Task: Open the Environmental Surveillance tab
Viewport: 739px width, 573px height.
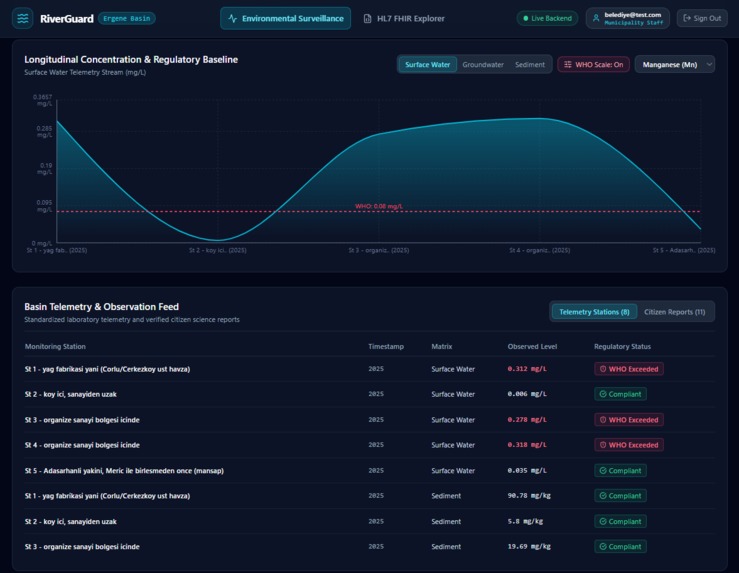Action: pos(286,18)
